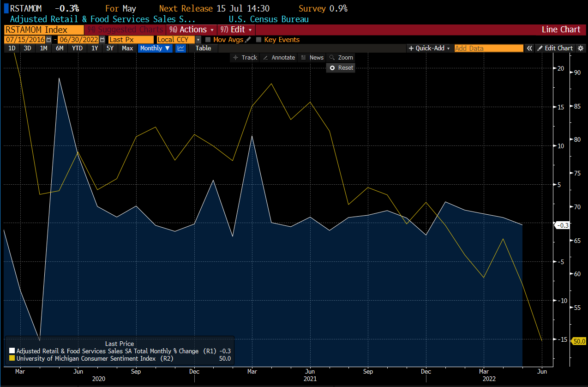The image size is (588, 387).
Task: Open end date calendar picker
Action: (x=102, y=40)
